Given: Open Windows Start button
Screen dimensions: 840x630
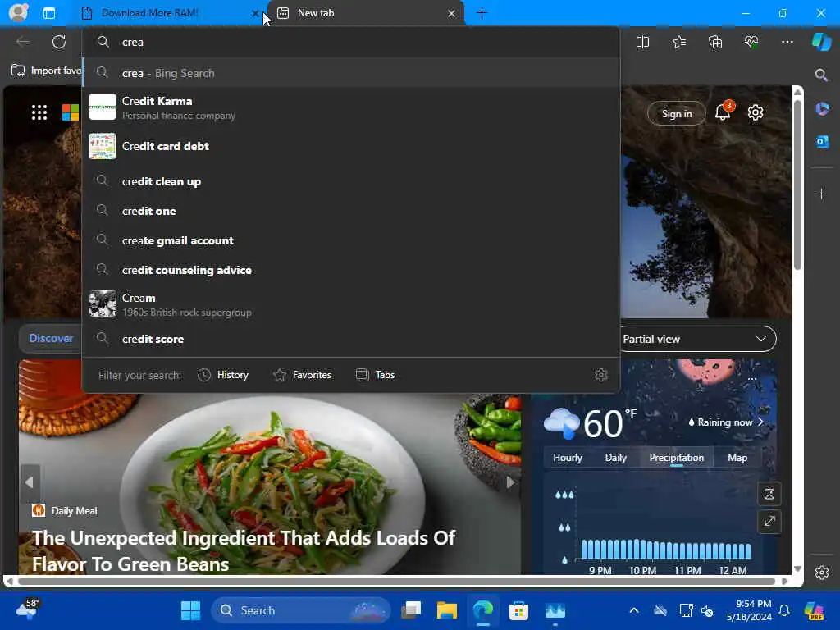Looking at the screenshot, I should [190, 610].
